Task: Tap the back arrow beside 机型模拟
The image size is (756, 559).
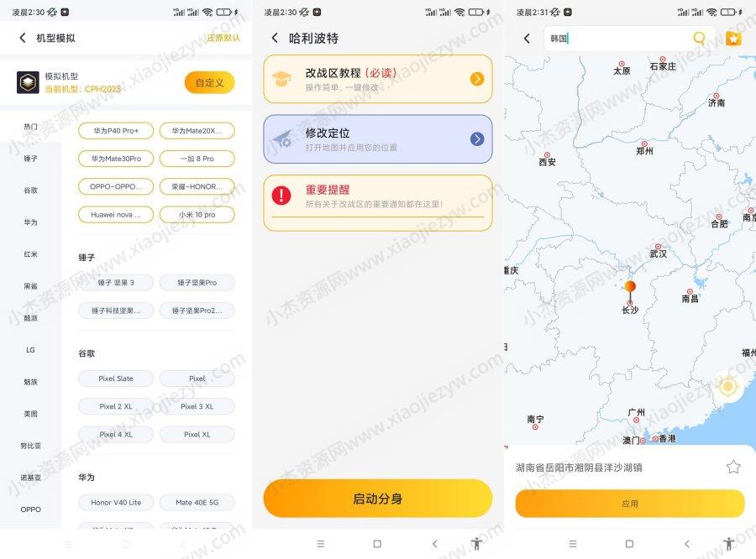Action: [22, 38]
